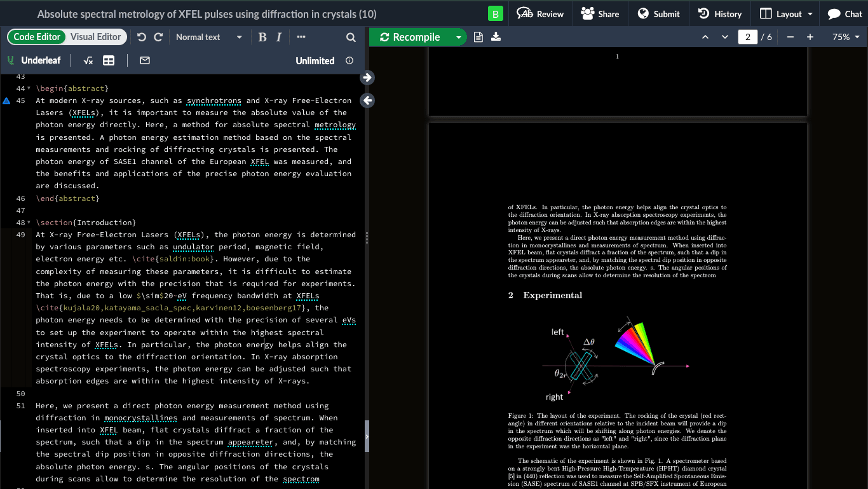Undo the last edit
This screenshot has width=868, height=489.
141,37
